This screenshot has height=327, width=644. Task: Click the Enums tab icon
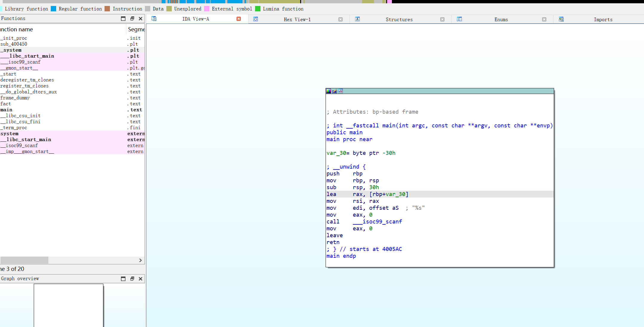click(x=459, y=19)
